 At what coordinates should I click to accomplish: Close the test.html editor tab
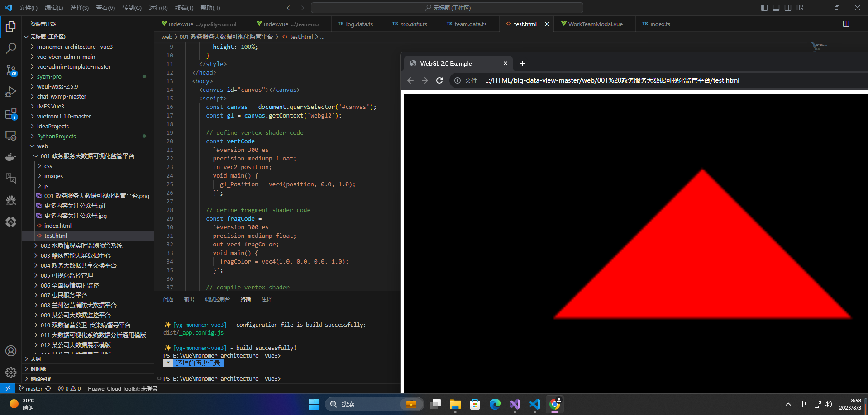click(547, 24)
